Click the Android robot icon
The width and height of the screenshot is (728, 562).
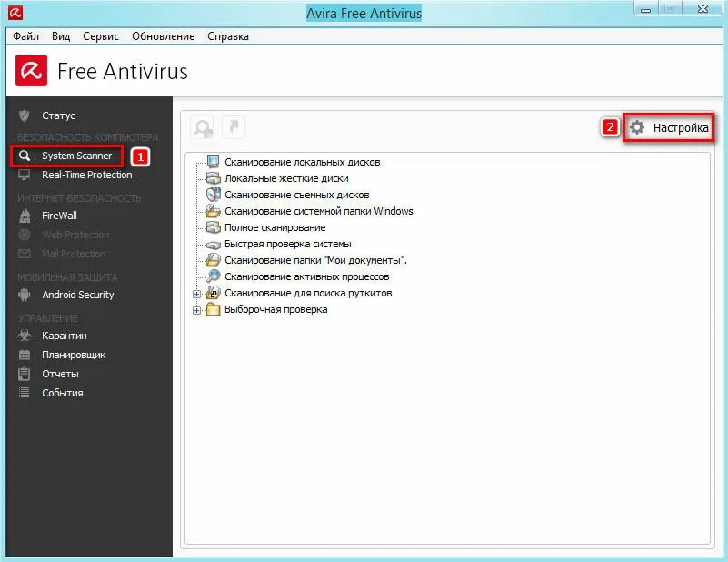[x=25, y=295]
